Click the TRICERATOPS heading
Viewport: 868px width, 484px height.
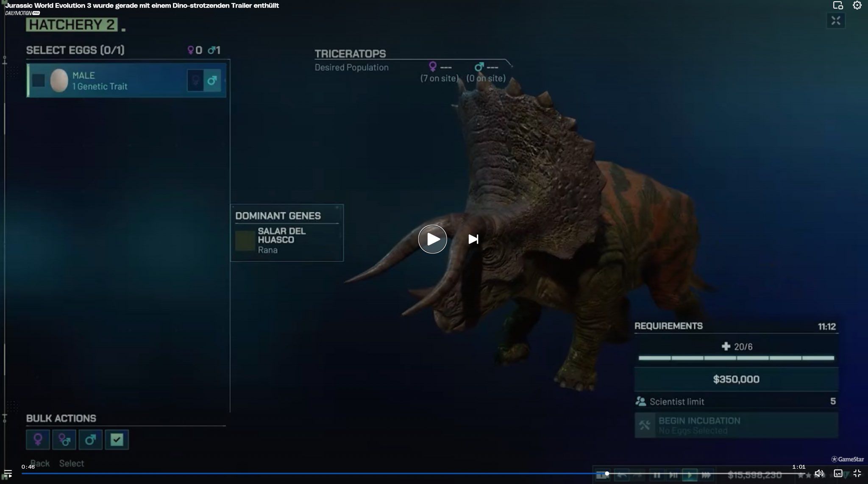[350, 54]
